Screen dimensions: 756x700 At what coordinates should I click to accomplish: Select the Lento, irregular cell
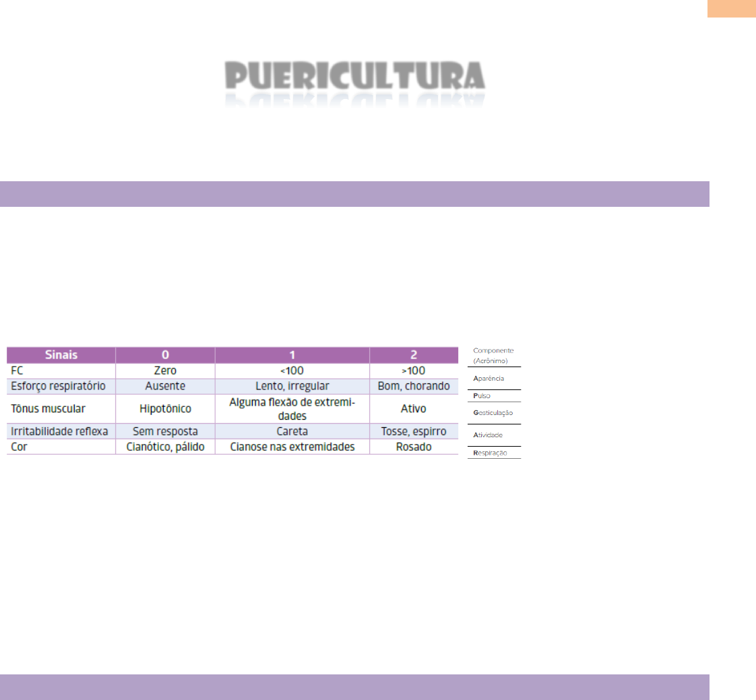point(292,387)
